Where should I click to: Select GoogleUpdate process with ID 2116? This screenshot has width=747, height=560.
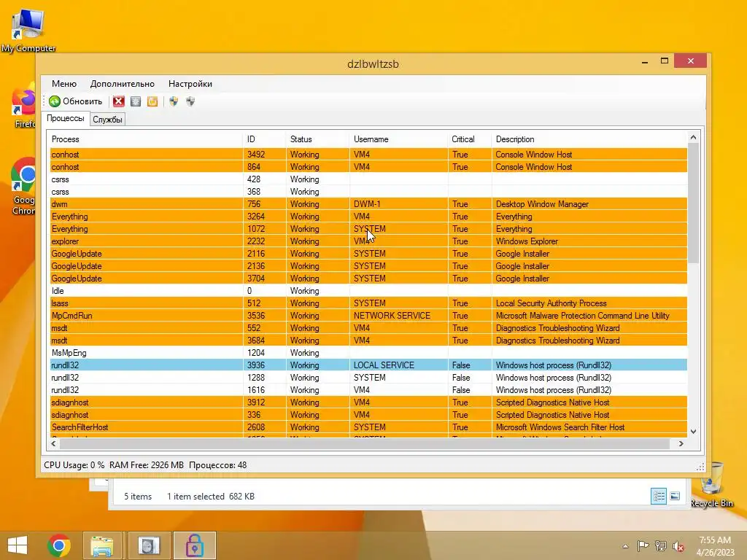(x=368, y=253)
